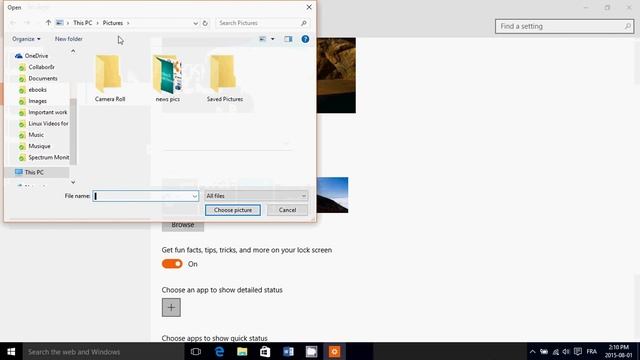Select the Music folder in the tree
The height and width of the screenshot is (360, 640).
tap(36, 135)
